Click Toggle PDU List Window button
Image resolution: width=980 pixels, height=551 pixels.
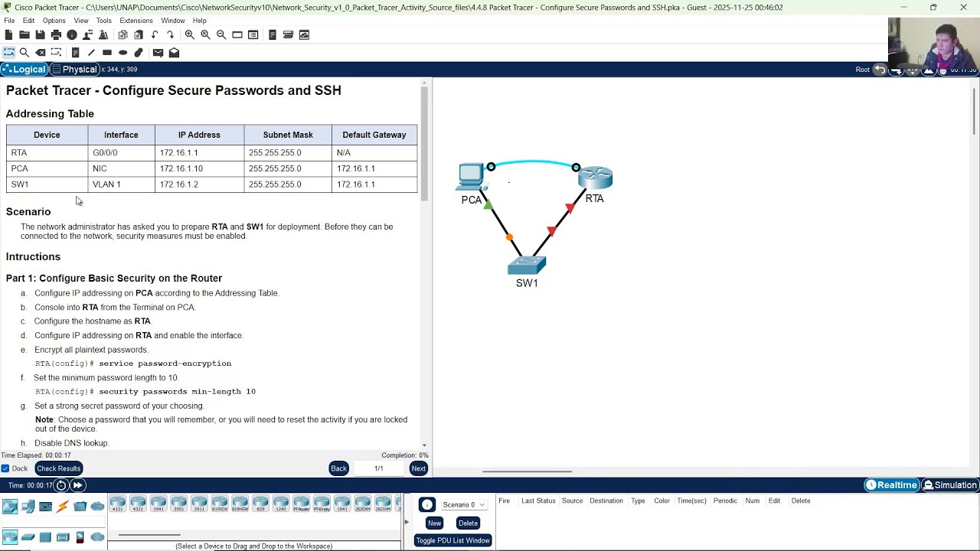[x=452, y=540]
